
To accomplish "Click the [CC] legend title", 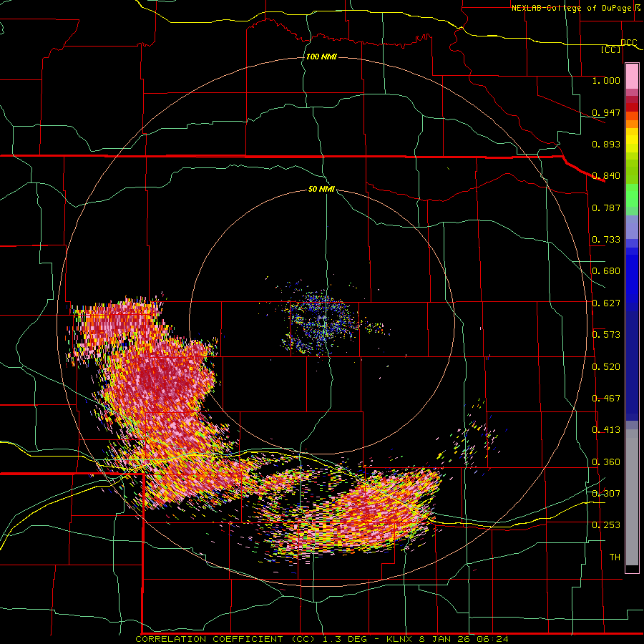I will click(611, 49).
